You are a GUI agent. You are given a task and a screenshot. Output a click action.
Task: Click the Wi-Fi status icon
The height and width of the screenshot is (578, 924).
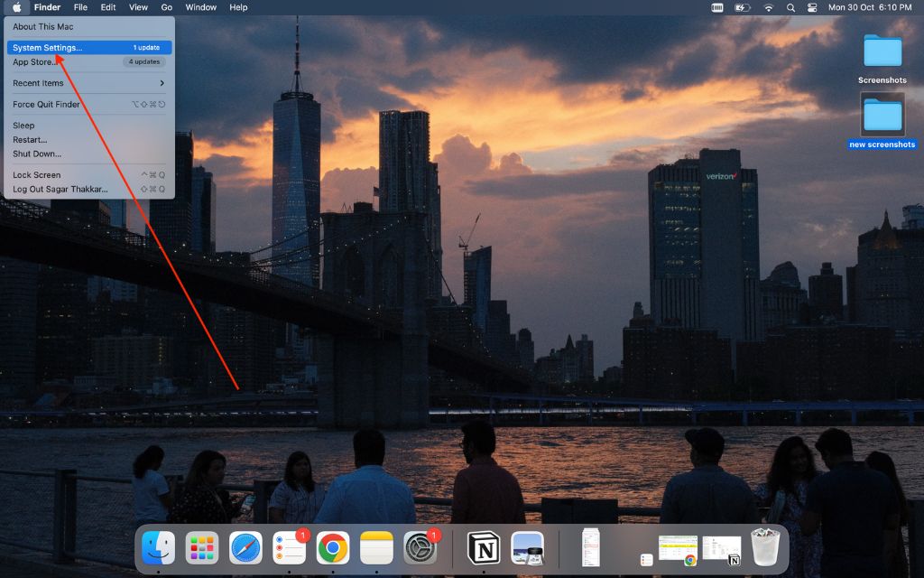(769, 7)
